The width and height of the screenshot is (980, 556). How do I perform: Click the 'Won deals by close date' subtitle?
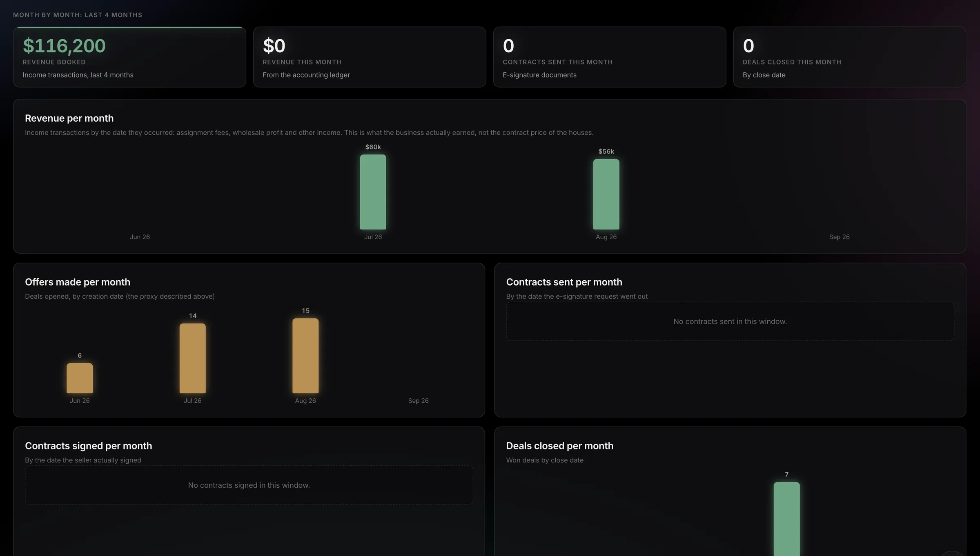pos(545,460)
